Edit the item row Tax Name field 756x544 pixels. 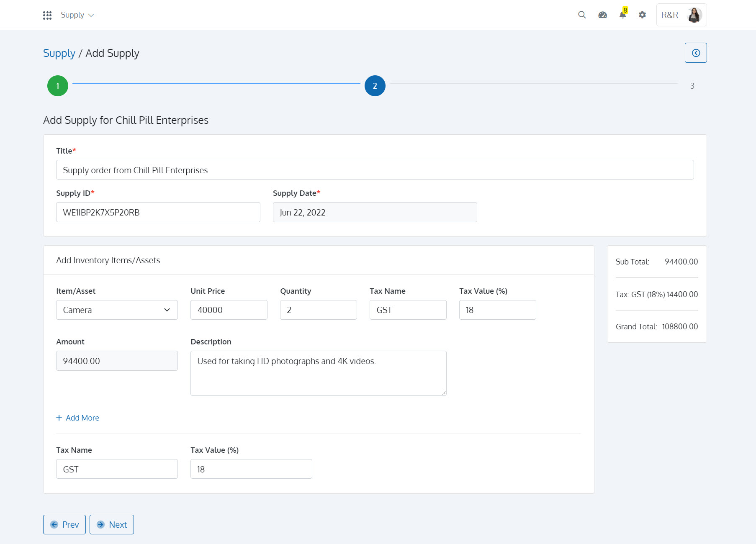pyautogui.click(x=408, y=310)
